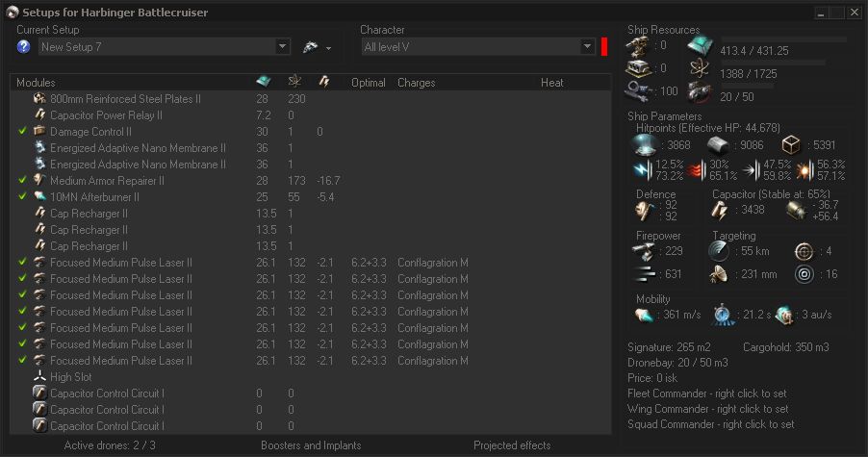Viewport: 868px width, 457px height.
Task: Click the 10MN Afterburner II module icon
Action: (x=39, y=196)
